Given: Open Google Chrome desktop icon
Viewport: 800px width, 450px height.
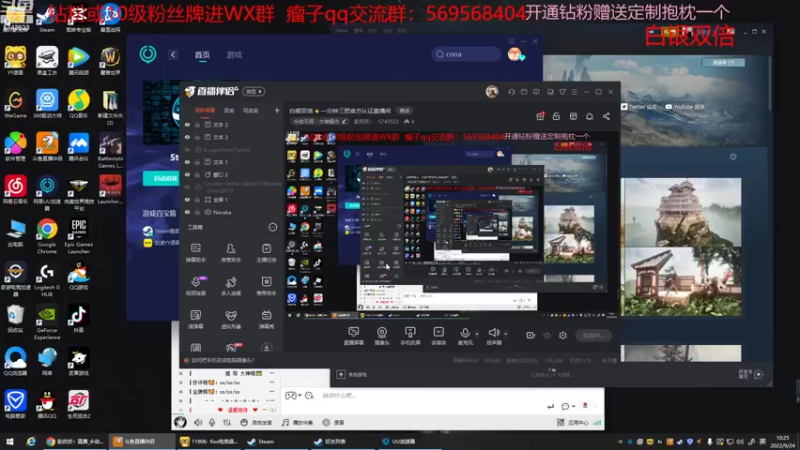Looking at the screenshot, I should pos(46,237).
